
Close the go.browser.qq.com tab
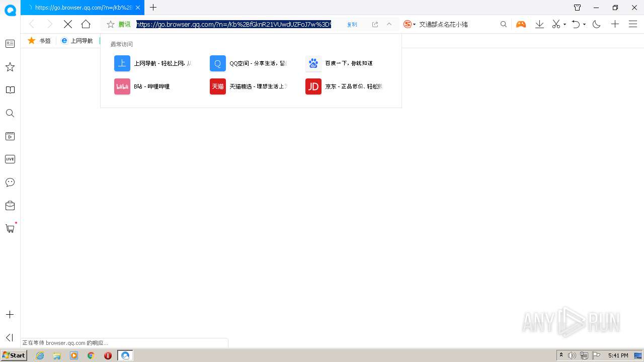coord(138,8)
